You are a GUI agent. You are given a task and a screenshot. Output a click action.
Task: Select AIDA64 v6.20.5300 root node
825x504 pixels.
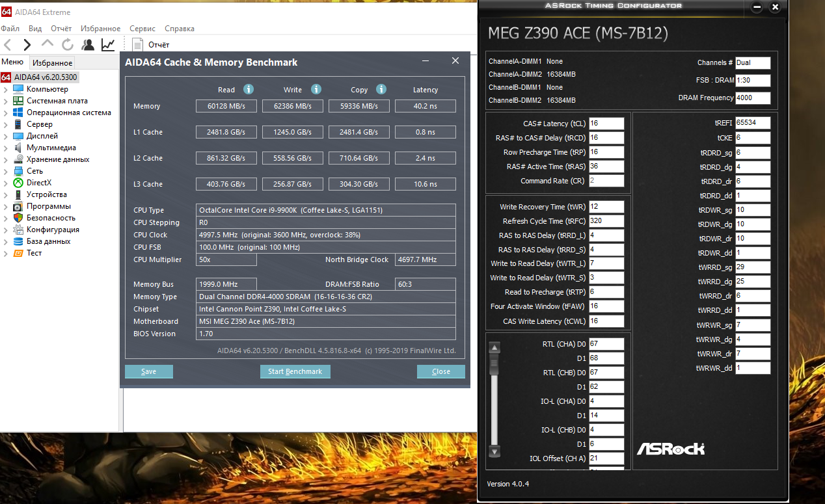[x=46, y=77]
